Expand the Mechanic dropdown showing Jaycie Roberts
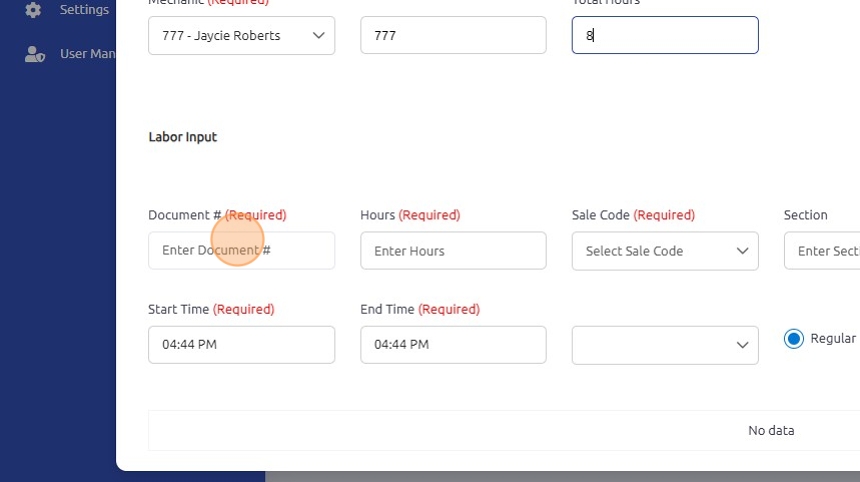 tap(241, 35)
